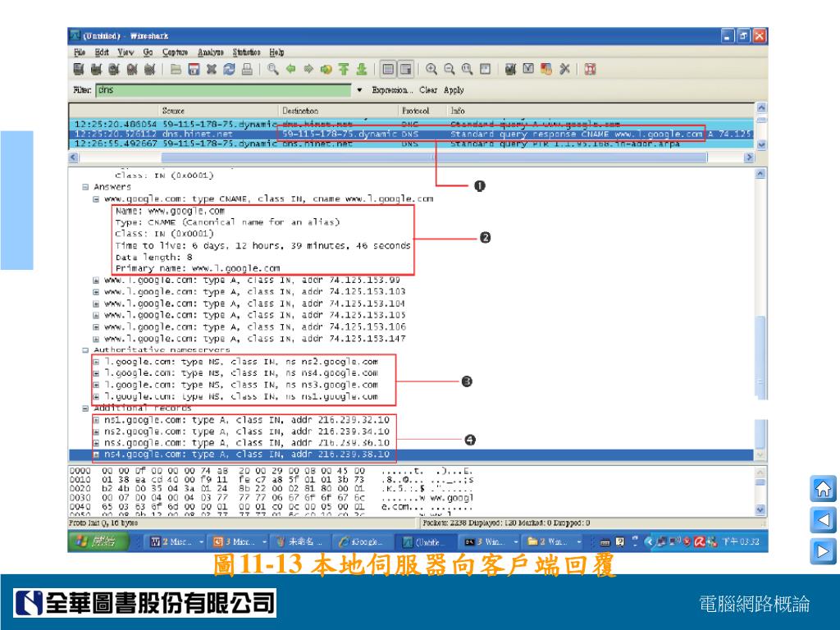
Task: Jump to the first packet
Action: pos(344,69)
